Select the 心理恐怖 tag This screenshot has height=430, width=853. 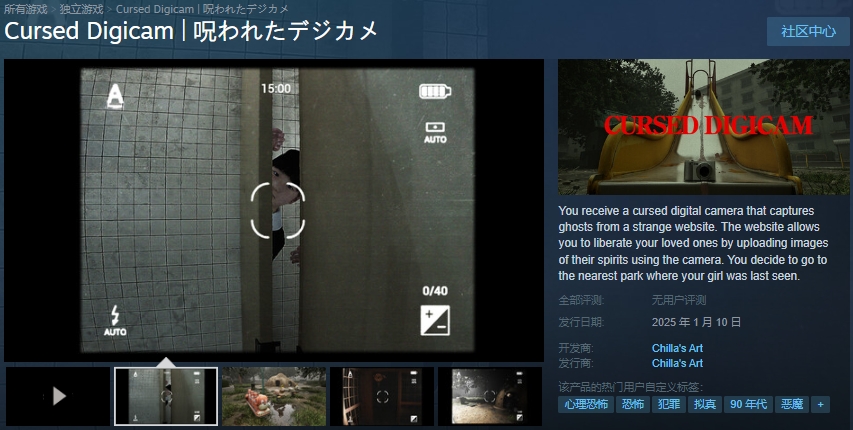[x=586, y=404]
